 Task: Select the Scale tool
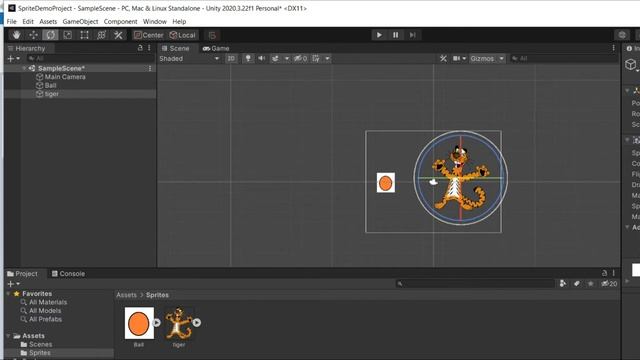(x=67, y=35)
